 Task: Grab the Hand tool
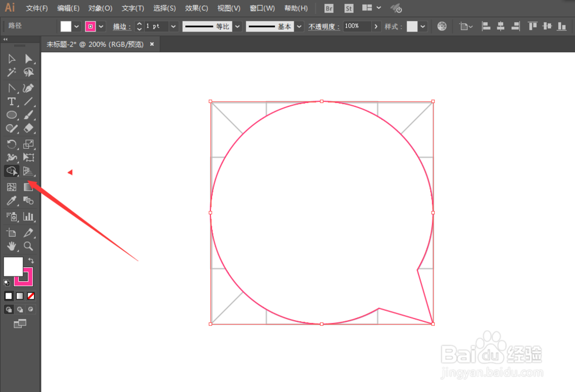coord(11,246)
